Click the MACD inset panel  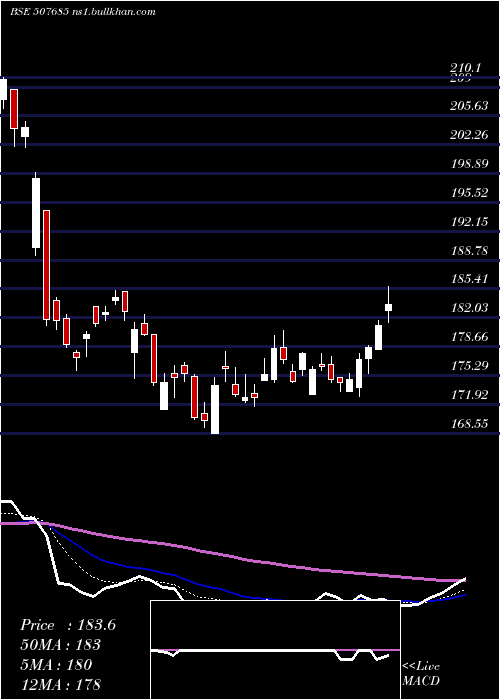(x=275, y=650)
